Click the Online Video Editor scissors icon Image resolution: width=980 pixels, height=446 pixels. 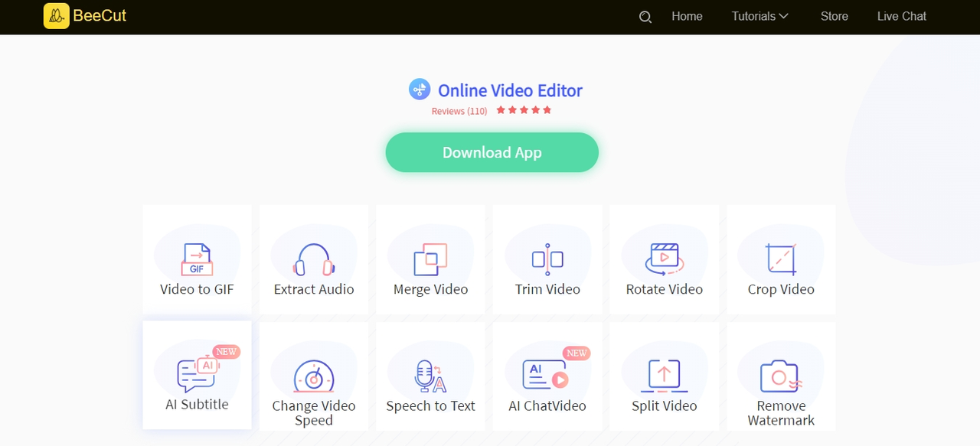(420, 90)
